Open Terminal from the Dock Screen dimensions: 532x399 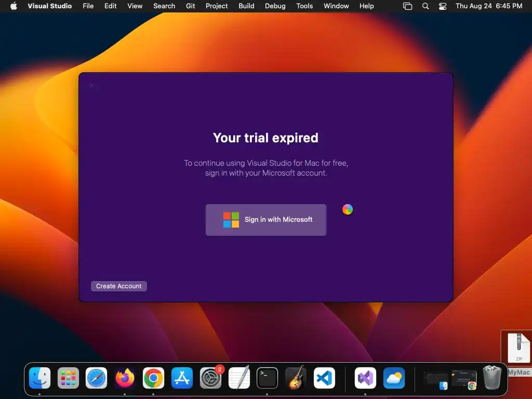coord(267,378)
